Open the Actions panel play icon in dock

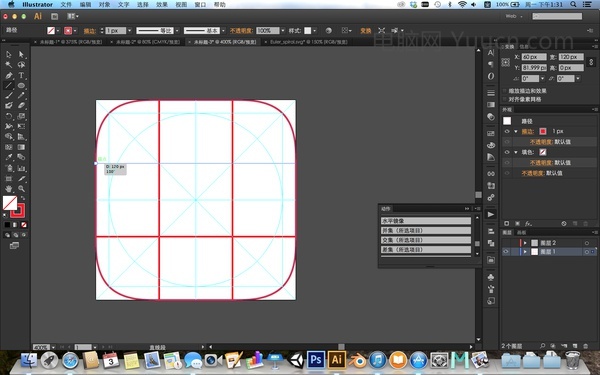coord(491,214)
